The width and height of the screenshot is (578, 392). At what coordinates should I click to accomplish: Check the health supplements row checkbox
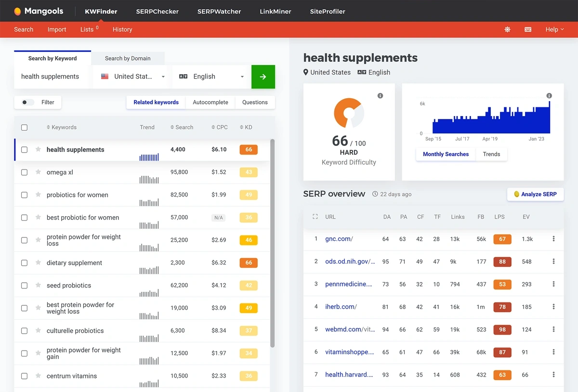(24, 150)
